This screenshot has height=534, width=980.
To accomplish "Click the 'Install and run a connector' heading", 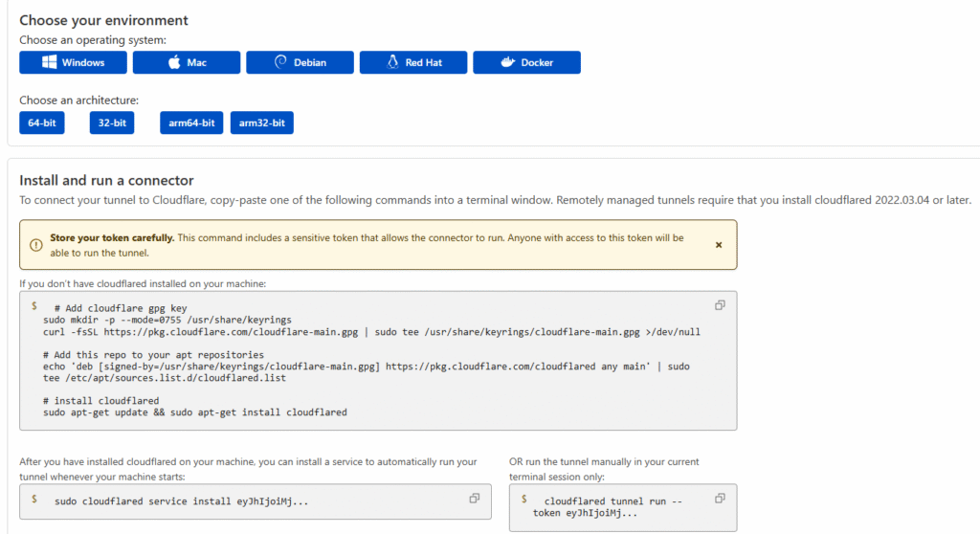I will click(x=106, y=181).
